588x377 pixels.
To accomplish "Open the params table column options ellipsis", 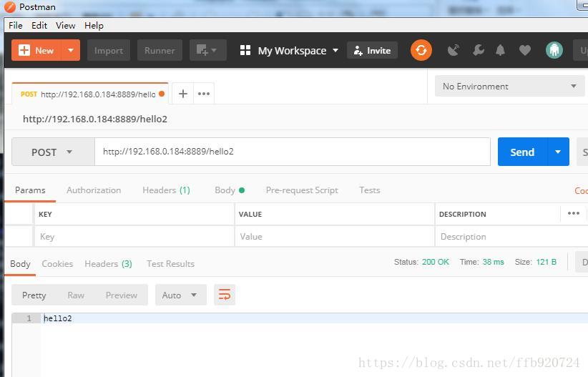I will [574, 213].
